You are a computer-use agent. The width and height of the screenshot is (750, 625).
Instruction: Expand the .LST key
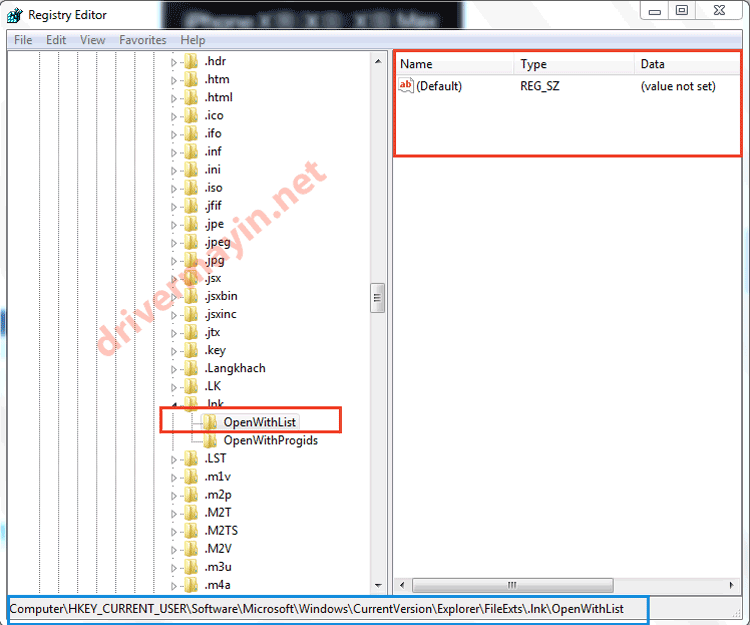[x=174, y=460]
